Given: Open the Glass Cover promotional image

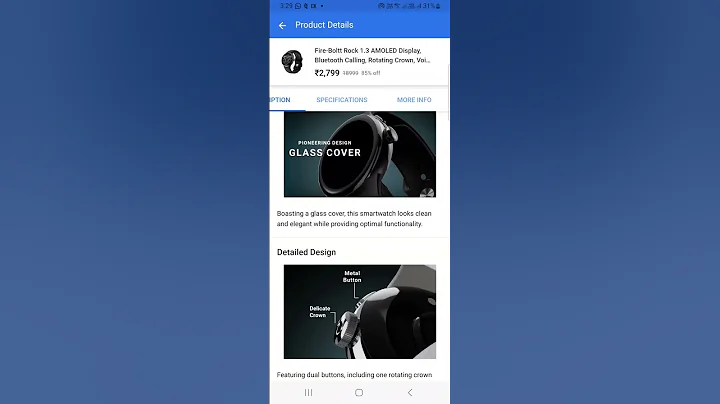Looking at the screenshot, I should 360,154.
